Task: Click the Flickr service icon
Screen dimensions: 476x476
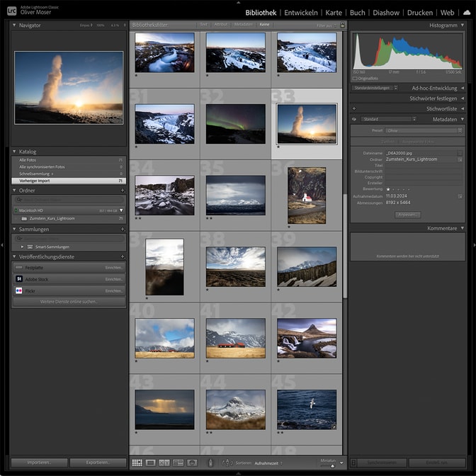Action: tap(19, 290)
